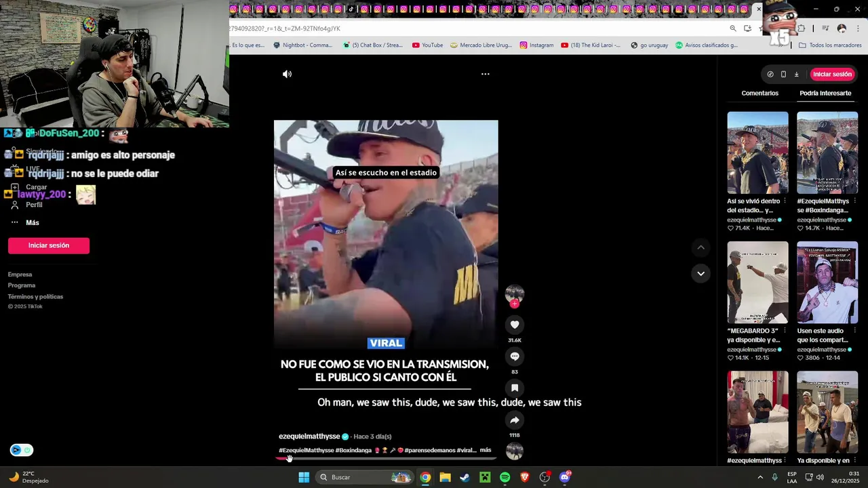Open comments via the speech bubble icon

click(x=515, y=357)
